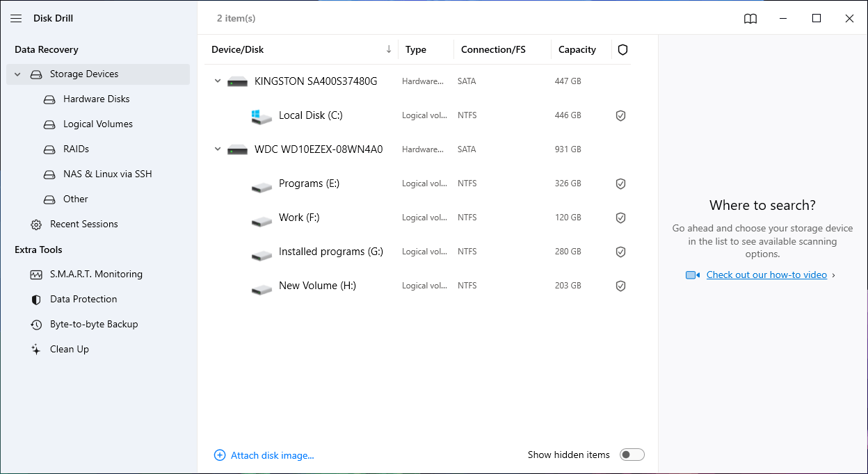Click the Byte-to-byte Backup clock icon

pos(36,325)
